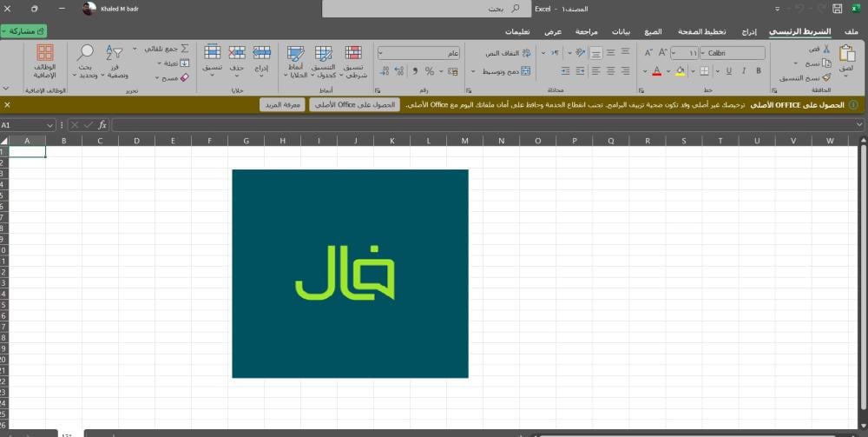Select the green logo picture on sheet
The height and width of the screenshot is (437, 868).
[x=350, y=274]
